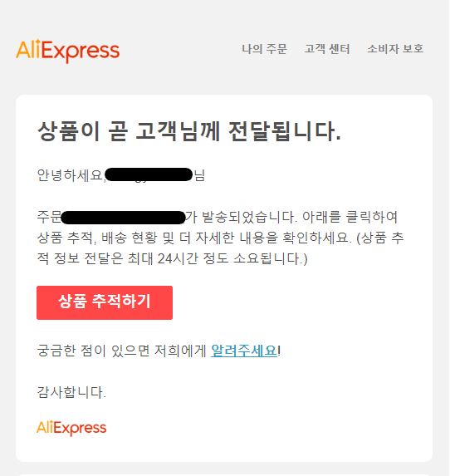Screen dimensions: 450x476
Task: Click the blacked-out customer name after 안녕하세요
Action: 149,174
